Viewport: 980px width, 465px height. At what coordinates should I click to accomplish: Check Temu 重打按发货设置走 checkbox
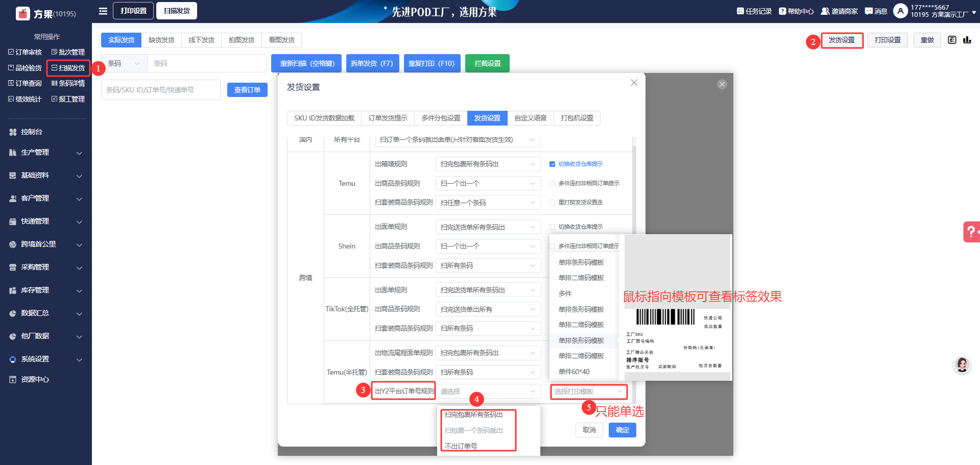(x=552, y=203)
